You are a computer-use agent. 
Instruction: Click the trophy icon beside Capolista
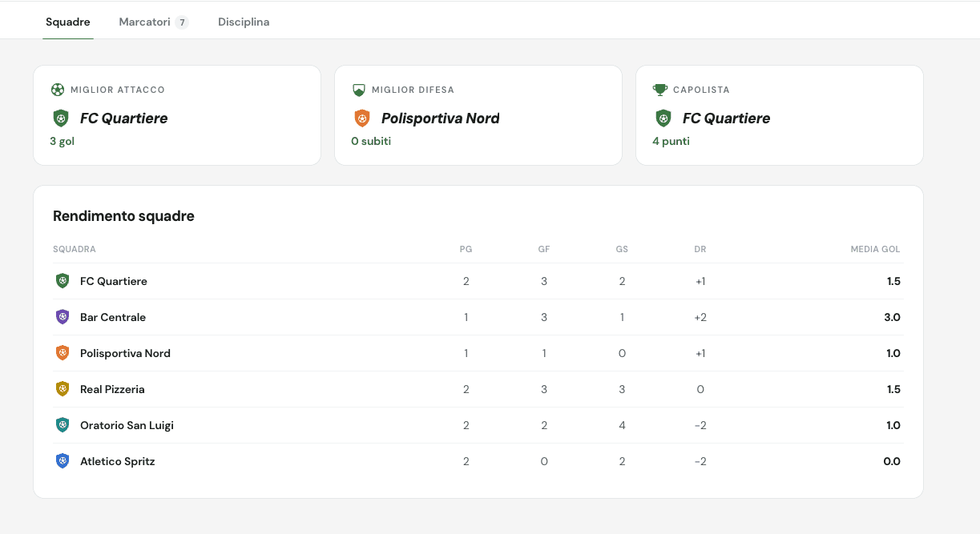pyautogui.click(x=660, y=90)
